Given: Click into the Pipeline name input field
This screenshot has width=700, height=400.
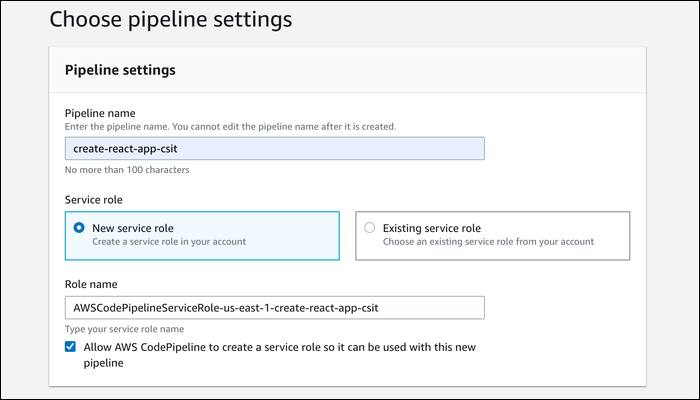Looking at the screenshot, I should 275,149.
